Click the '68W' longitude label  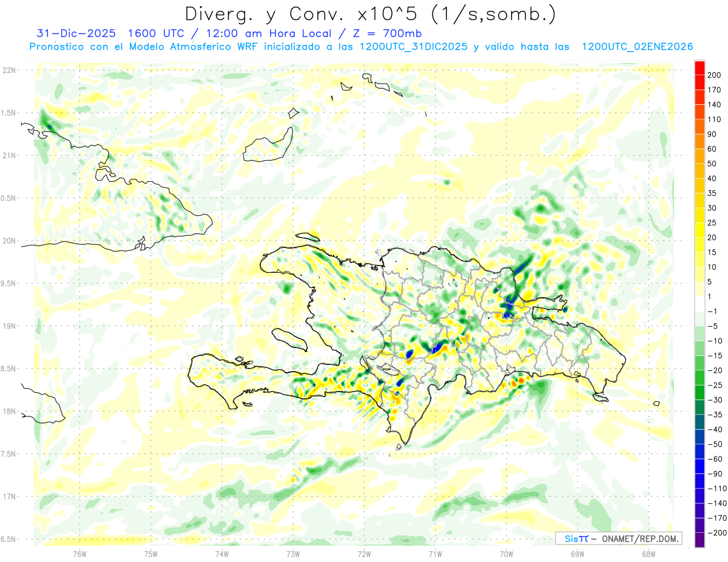649,554
